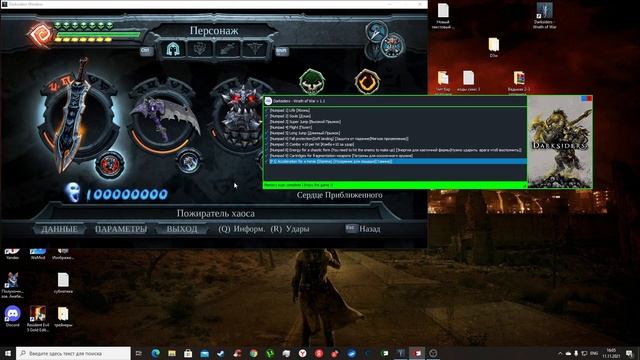
Task: Click the yellow wrath bar
Action: coord(84,40)
